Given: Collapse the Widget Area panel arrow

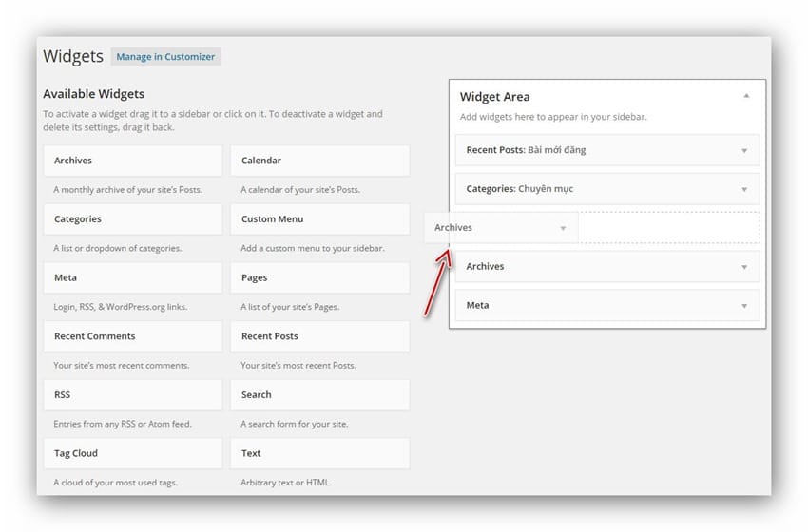Looking at the screenshot, I should point(745,96).
